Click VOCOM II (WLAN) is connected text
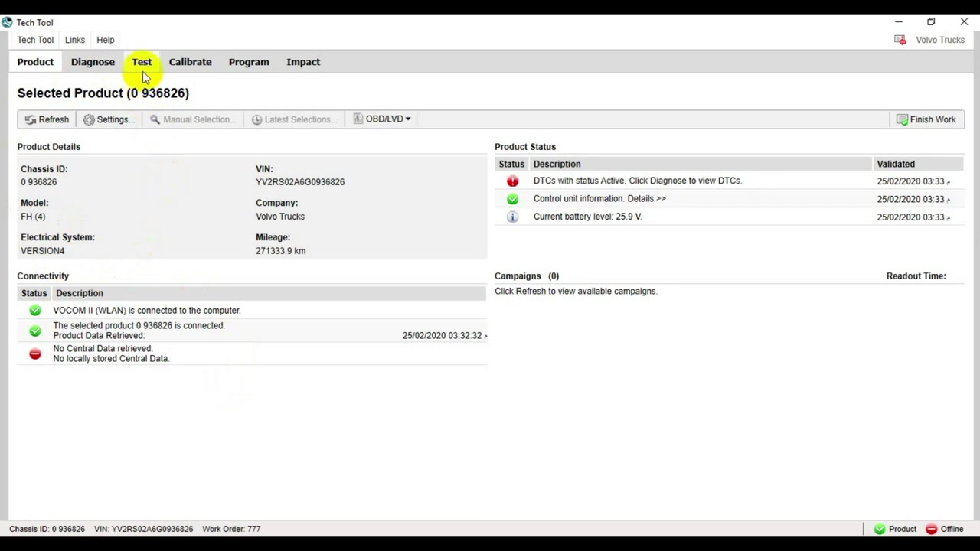Image resolution: width=980 pixels, height=551 pixels. (x=146, y=311)
